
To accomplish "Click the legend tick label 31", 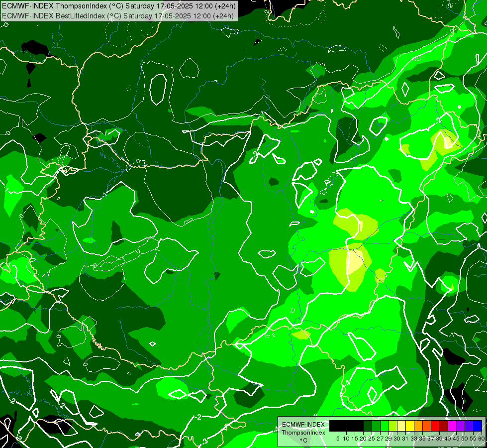I will pos(405,439).
